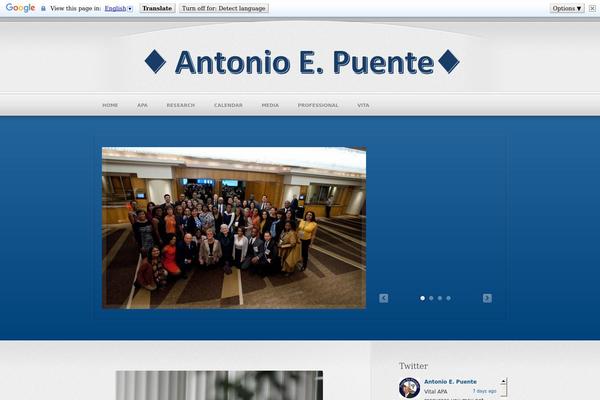Click the Google logo in translate bar
The height and width of the screenshot is (400, 600).
(x=20, y=8)
